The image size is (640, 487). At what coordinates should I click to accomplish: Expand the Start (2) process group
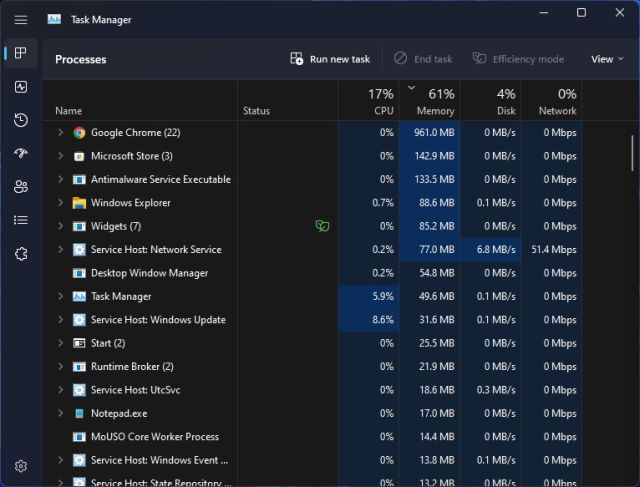[x=60, y=343]
